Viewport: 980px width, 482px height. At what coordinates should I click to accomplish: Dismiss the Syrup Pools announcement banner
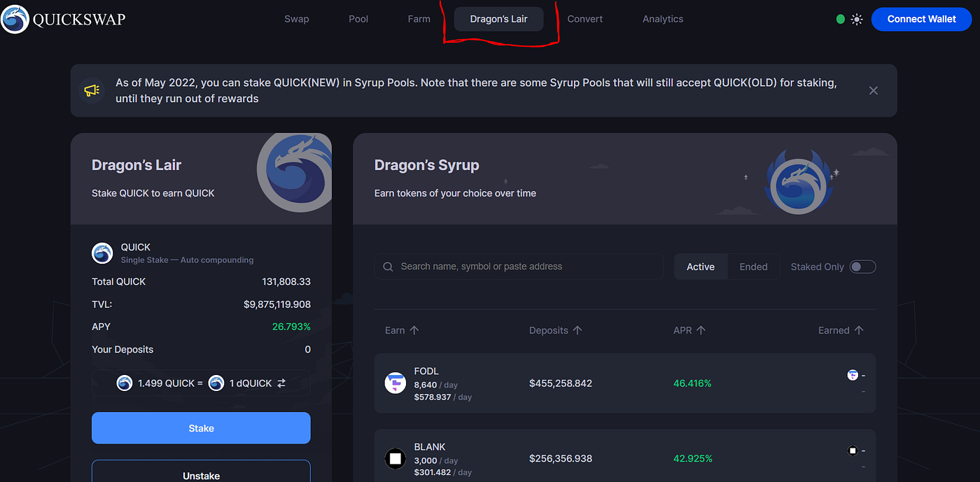873,90
